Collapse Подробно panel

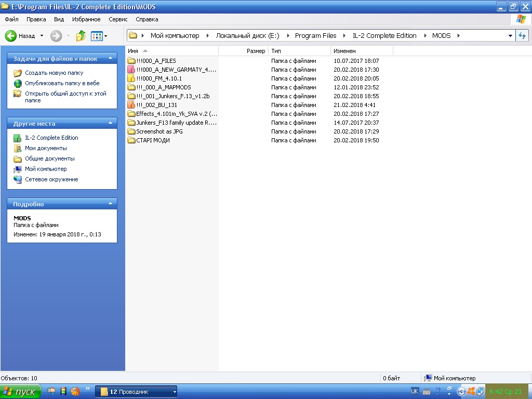pos(110,204)
